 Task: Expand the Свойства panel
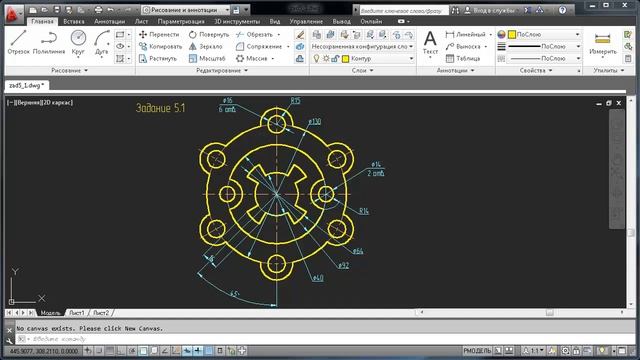point(536,70)
